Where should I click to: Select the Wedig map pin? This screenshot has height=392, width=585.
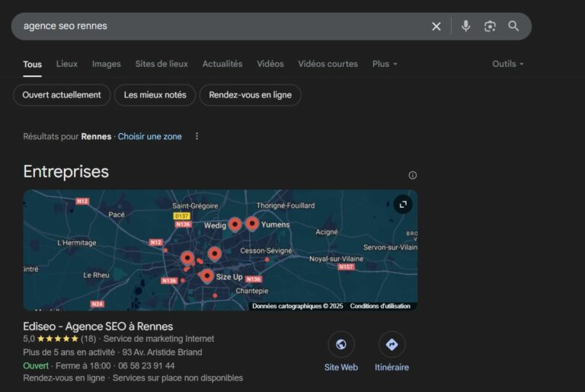tap(235, 224)
